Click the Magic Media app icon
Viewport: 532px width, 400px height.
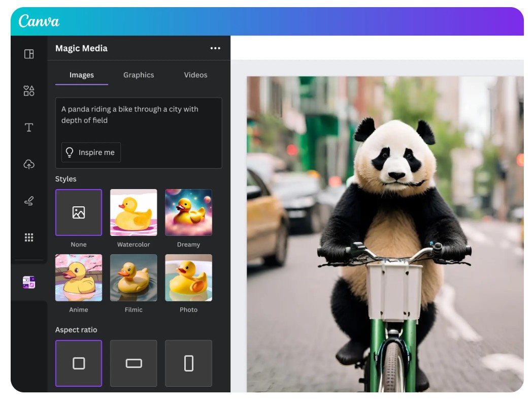click(x=29, y=283)
